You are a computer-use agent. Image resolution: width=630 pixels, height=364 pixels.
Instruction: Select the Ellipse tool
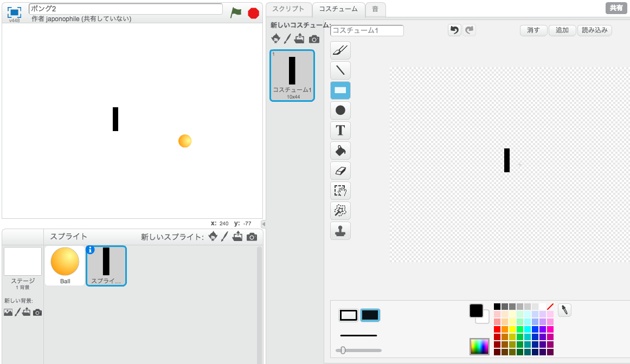point(340,110)
